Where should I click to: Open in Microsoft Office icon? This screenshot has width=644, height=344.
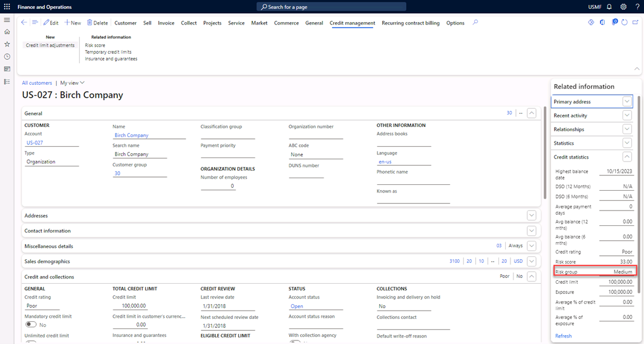tap(602, 23)
